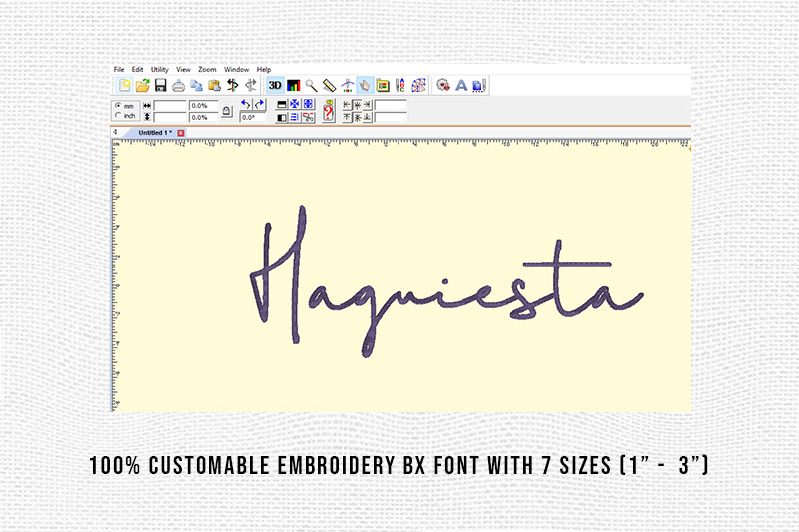Click the grayed Redo stitch icon
This screenshot has width=799, height=532.
[x=251, y=85]
